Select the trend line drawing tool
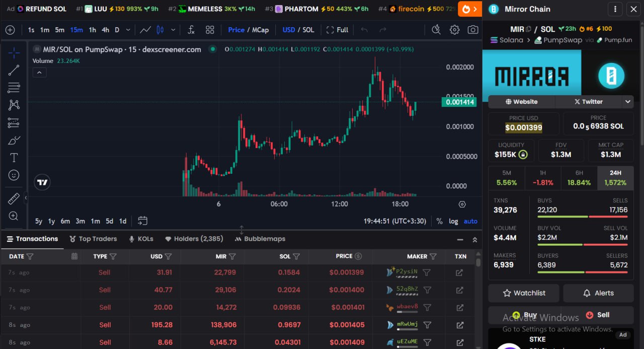Viewport: 644px width, 349px height. (14, 70)
